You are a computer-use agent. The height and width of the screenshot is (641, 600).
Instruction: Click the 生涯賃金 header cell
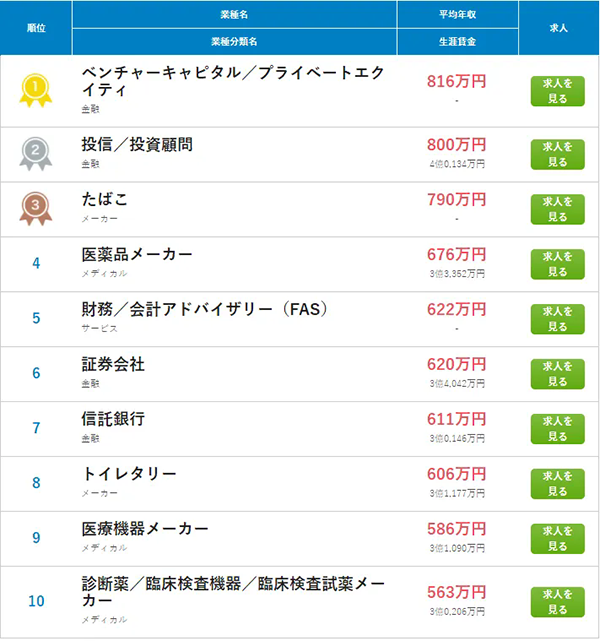[x=457, y=42]
